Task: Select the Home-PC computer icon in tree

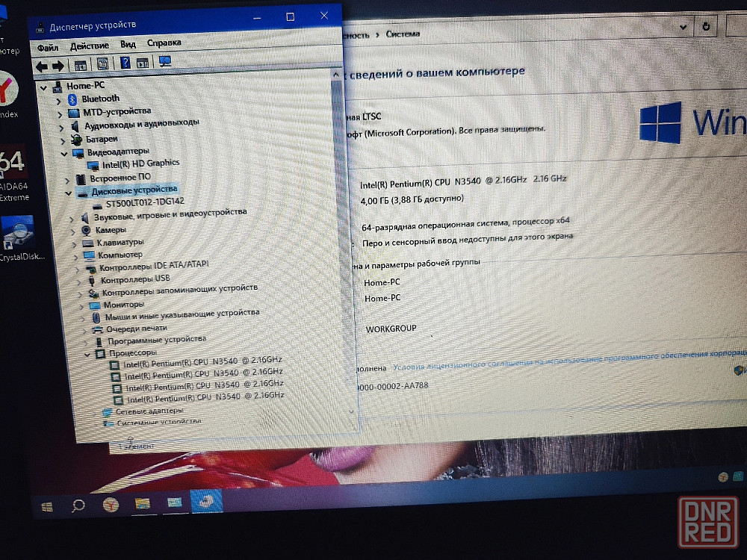Action: [58, 87]
